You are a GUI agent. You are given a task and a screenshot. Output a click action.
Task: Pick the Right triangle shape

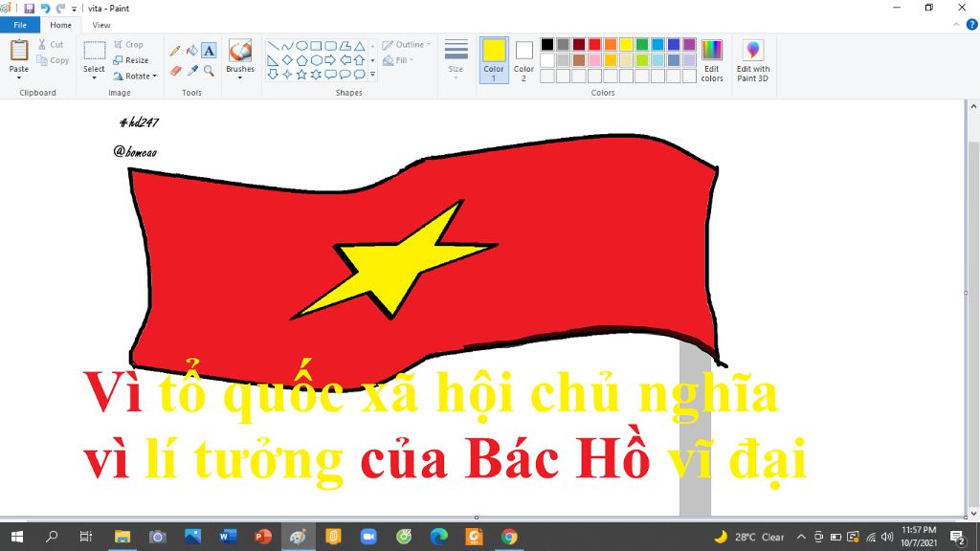(x=273, y=60)
